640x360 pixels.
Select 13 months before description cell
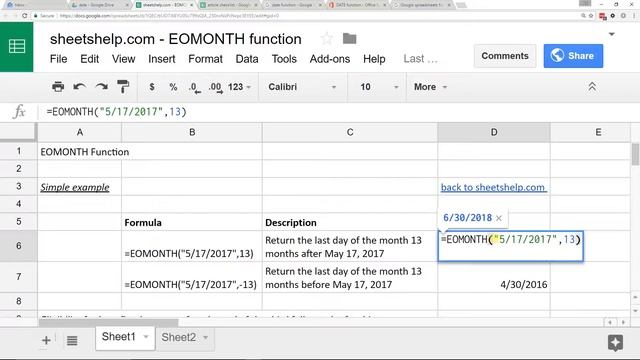tap(350, 277)
